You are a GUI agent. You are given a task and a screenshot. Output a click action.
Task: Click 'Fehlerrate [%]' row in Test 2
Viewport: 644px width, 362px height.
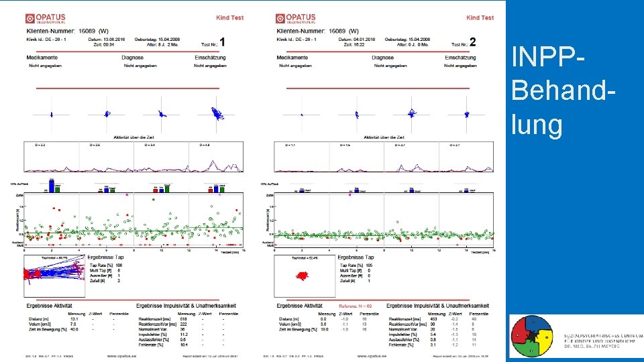433,345
